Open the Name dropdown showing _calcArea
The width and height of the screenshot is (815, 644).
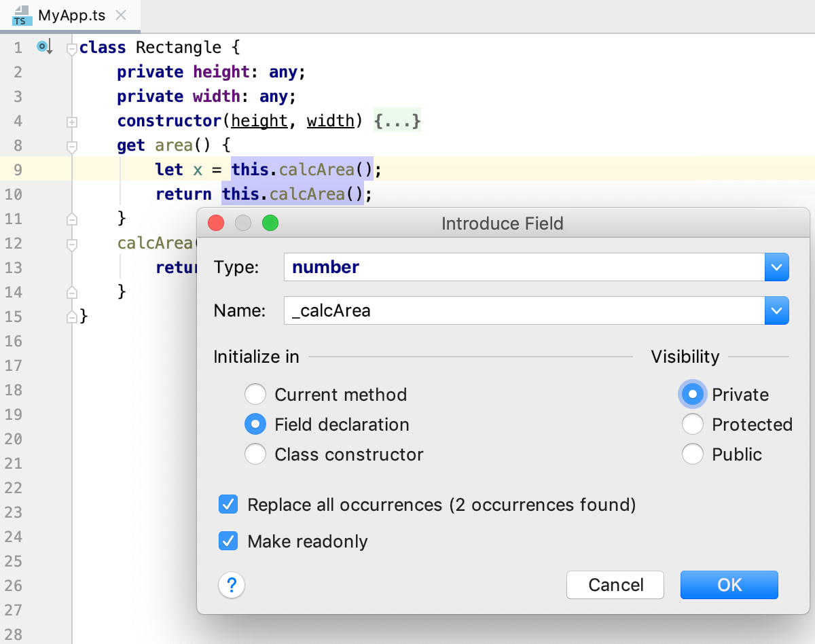click(x=776, y=310)
